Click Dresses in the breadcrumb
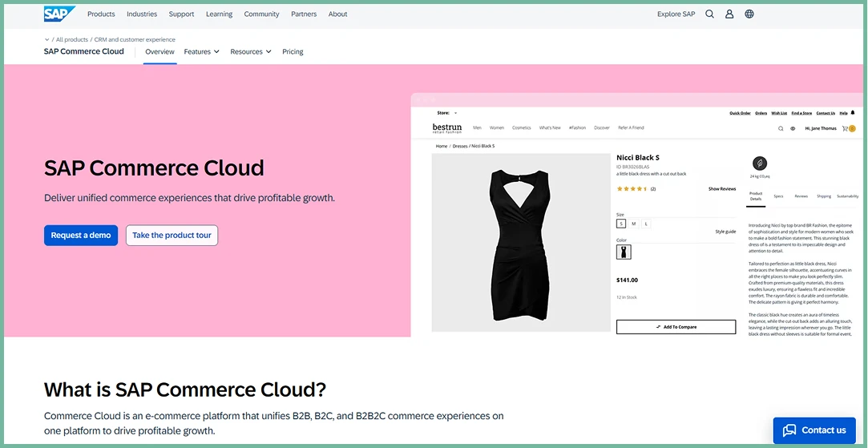Screen dimensions: 868x448 (460, 146)
